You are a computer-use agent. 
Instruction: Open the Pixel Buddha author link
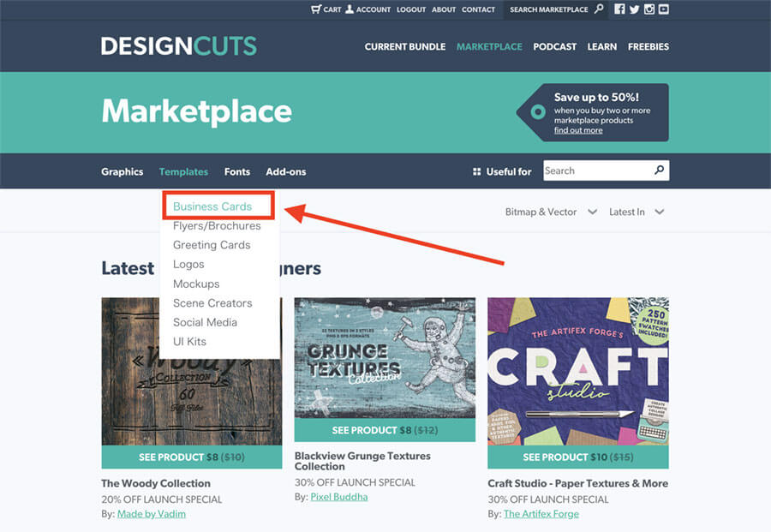tap(338, 497)
